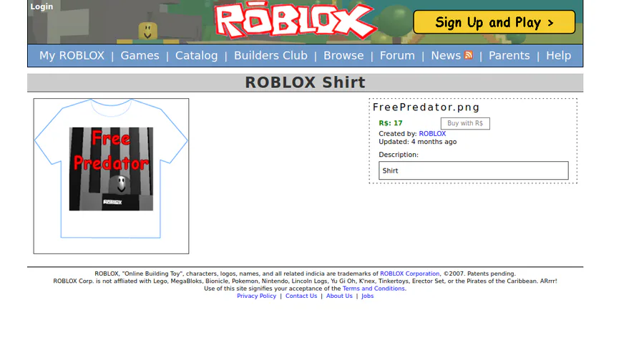
Task: Open the Terms and Conditions link
Action: click(374, 289)
